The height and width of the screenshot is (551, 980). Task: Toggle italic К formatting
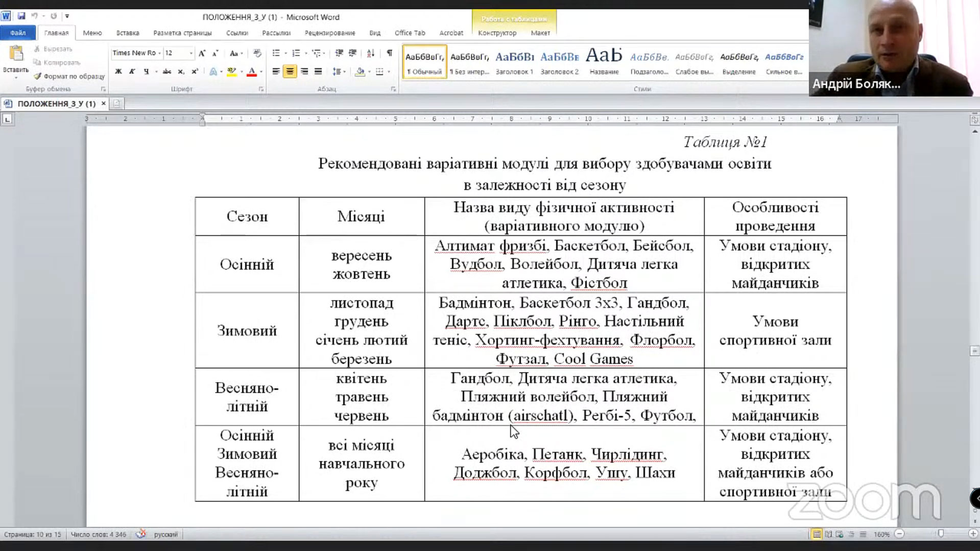[132, 71]
